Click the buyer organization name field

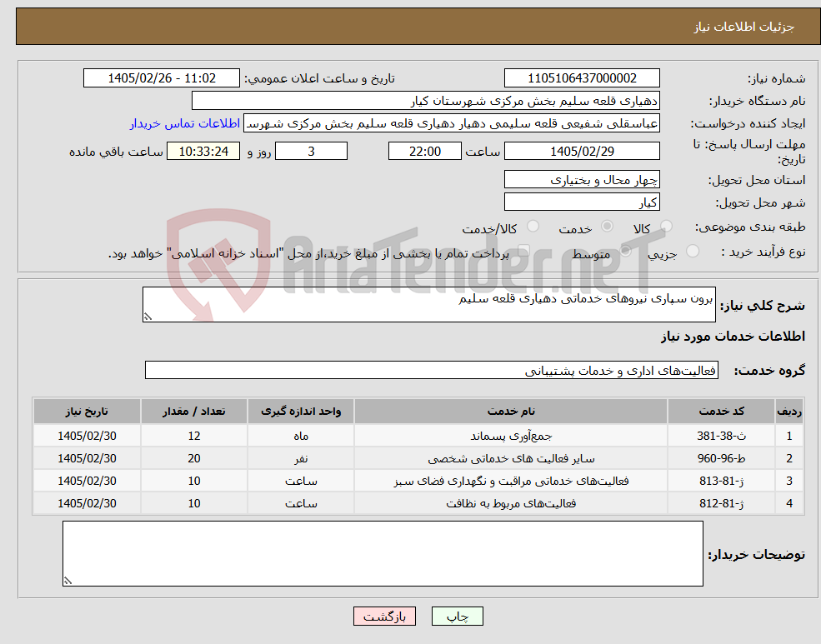[426, 101]
